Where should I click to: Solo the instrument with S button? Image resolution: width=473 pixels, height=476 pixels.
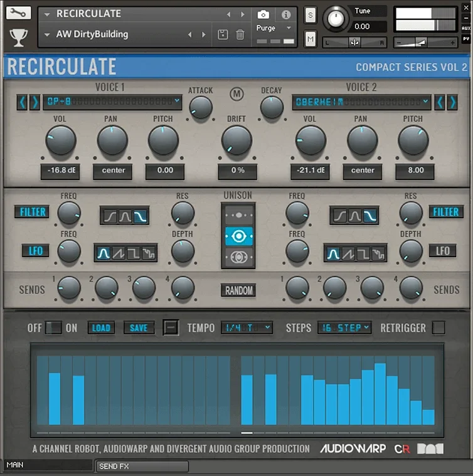click(310, 15)
